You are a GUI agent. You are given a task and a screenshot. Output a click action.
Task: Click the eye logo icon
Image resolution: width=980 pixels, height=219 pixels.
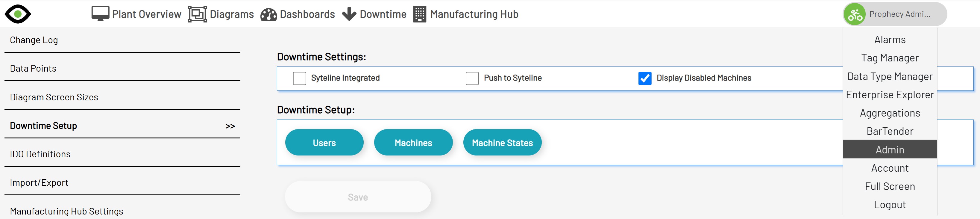pos(17,14)
